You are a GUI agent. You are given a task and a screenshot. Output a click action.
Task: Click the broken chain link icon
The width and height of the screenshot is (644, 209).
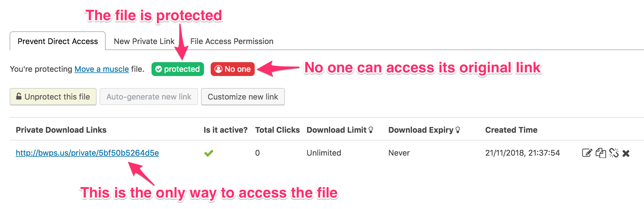(614, 153)
